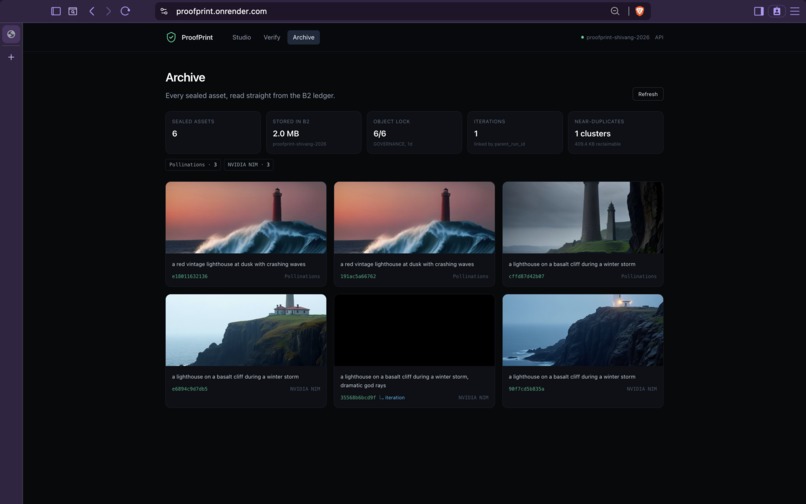The image size is (806, 504).
Task: Toggle the right side panel icon
Action: point(758,11)
